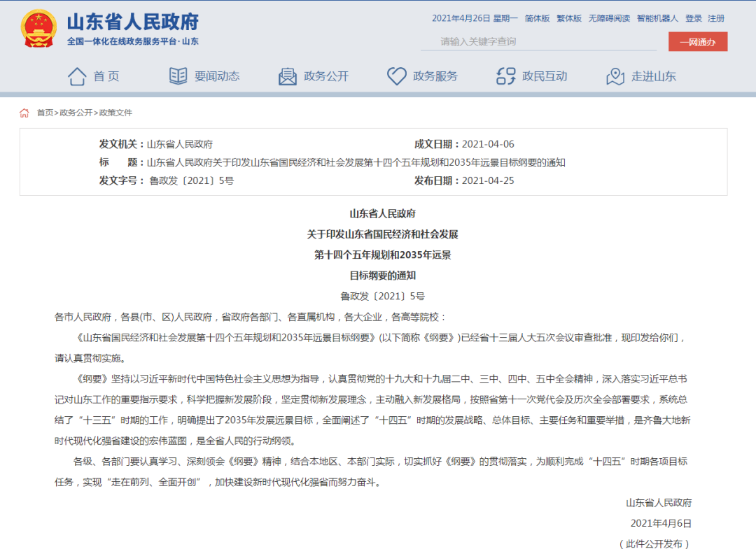Click the 注册 link
This screenshot has height=556, width=756.
click(x=716, y=18)
